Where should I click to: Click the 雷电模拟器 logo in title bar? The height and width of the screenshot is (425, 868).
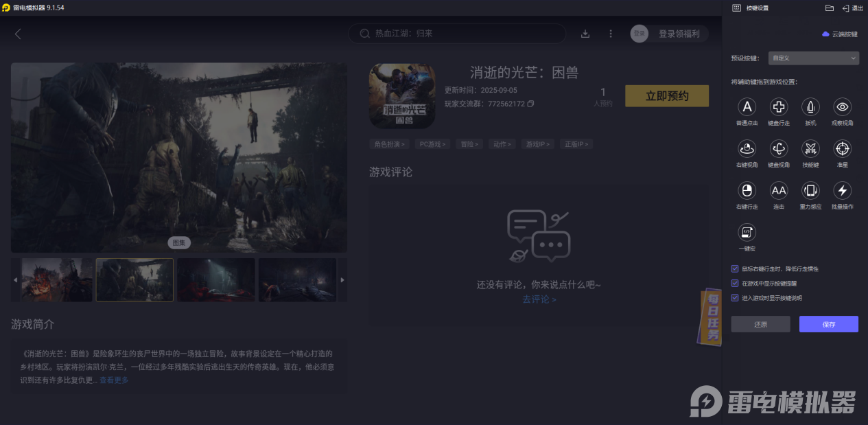coord(5,7)
